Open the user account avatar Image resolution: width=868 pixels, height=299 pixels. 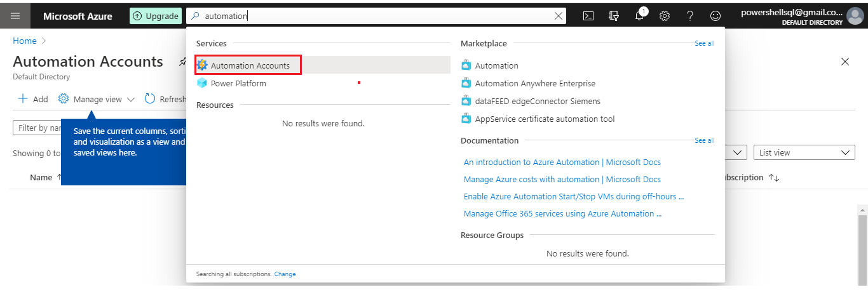pos(856,16)
